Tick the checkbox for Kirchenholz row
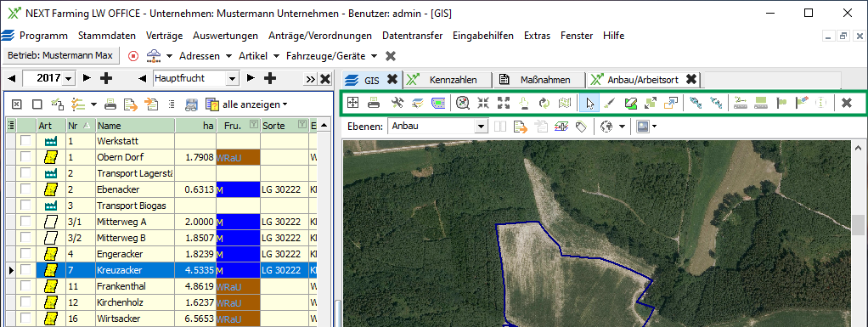 [25, 302]
